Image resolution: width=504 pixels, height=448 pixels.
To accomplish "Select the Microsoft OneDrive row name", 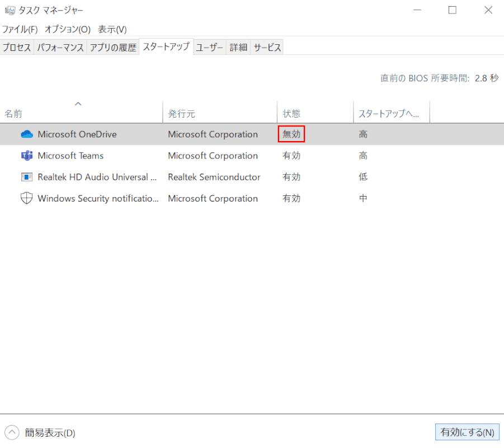I will (77, 134).
